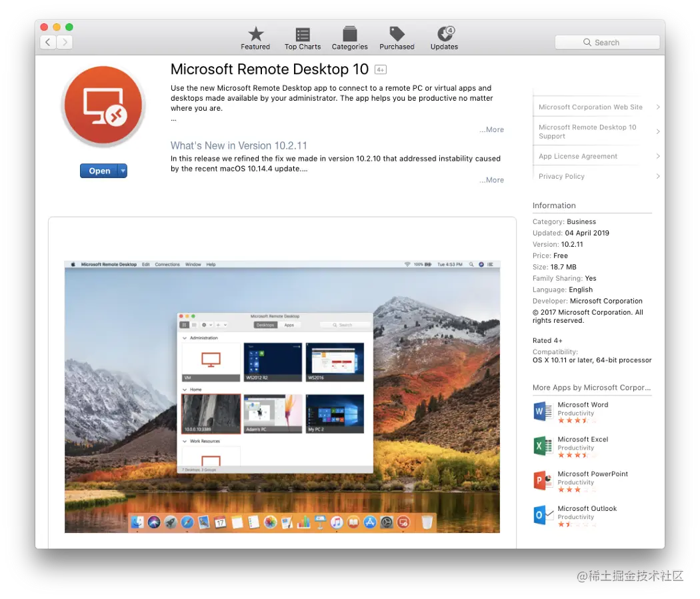Click Trash icon in screenshot's dock
This screenshot has height=599, width=700.
(x=427, y=522)
